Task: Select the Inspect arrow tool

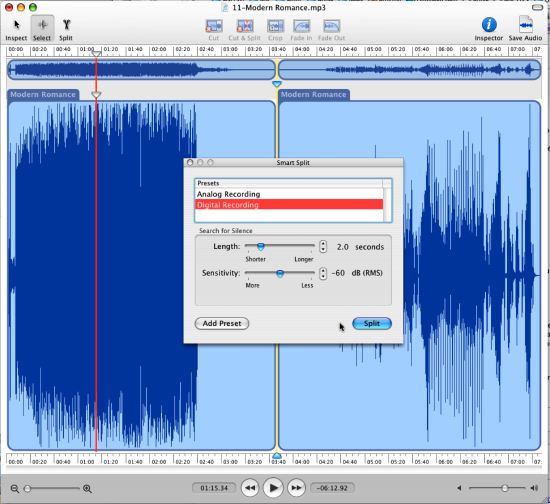Action: [16, 29]
